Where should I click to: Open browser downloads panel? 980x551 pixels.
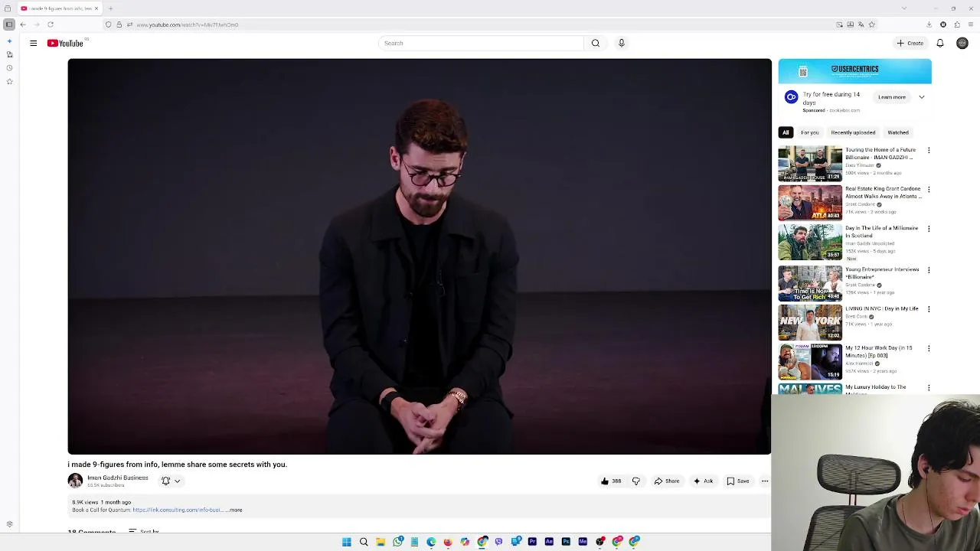929,24
